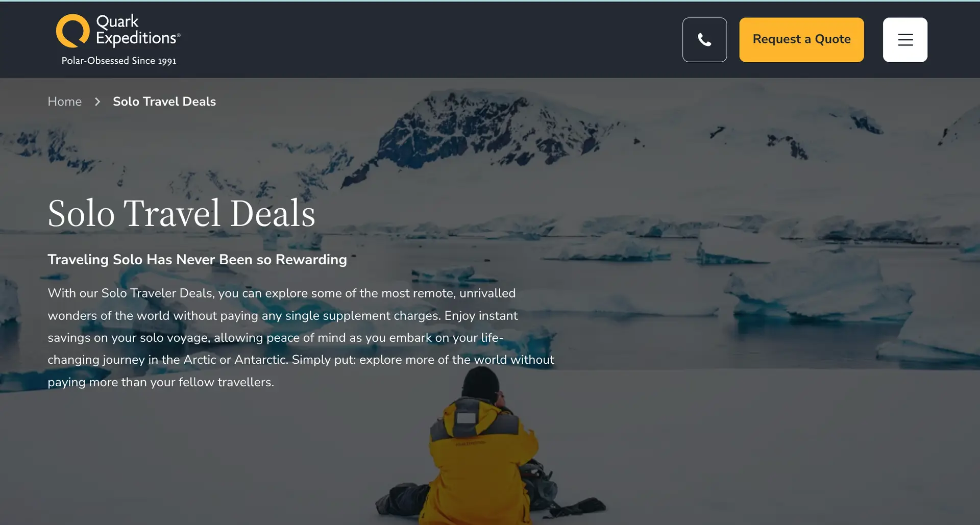
Task: Click the Polar-Obsessed Since 1991 tagline
Action: 119,60
